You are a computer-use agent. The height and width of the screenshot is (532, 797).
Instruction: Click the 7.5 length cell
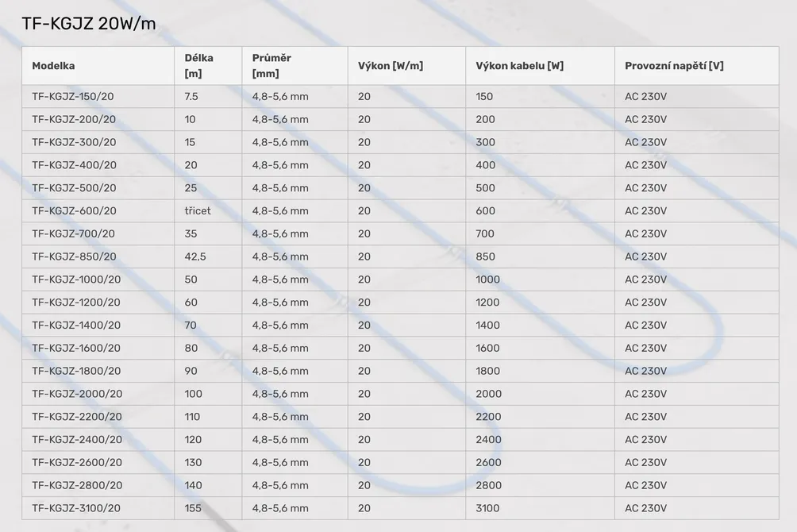pos(191,97)
